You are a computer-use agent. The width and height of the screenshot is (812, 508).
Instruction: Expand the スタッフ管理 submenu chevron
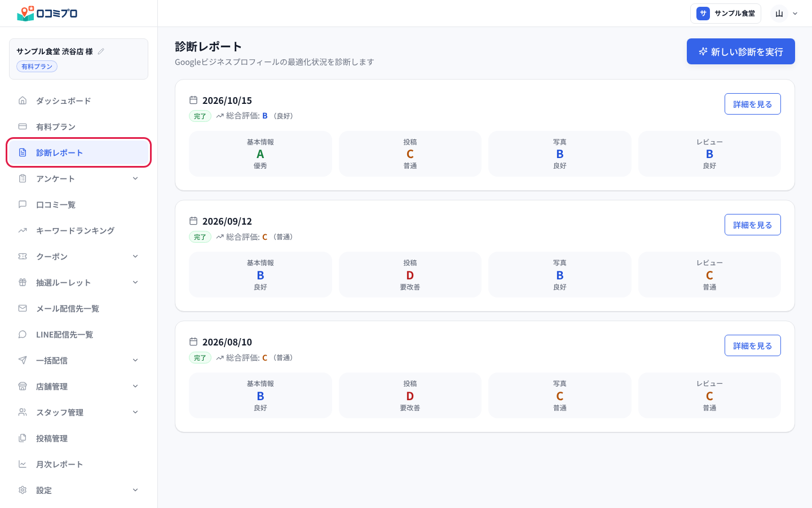(135, 412)
